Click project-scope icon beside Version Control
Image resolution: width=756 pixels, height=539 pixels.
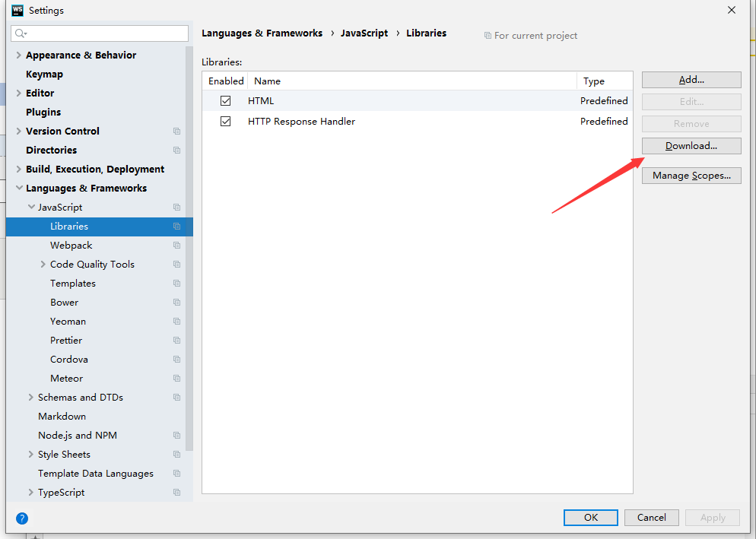pyautogui.click(x=177, y=131)
